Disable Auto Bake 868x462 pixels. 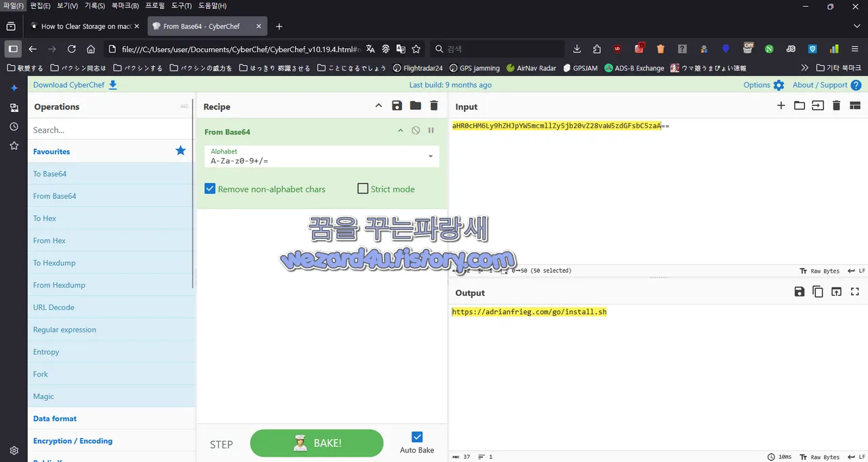point(417,436)
